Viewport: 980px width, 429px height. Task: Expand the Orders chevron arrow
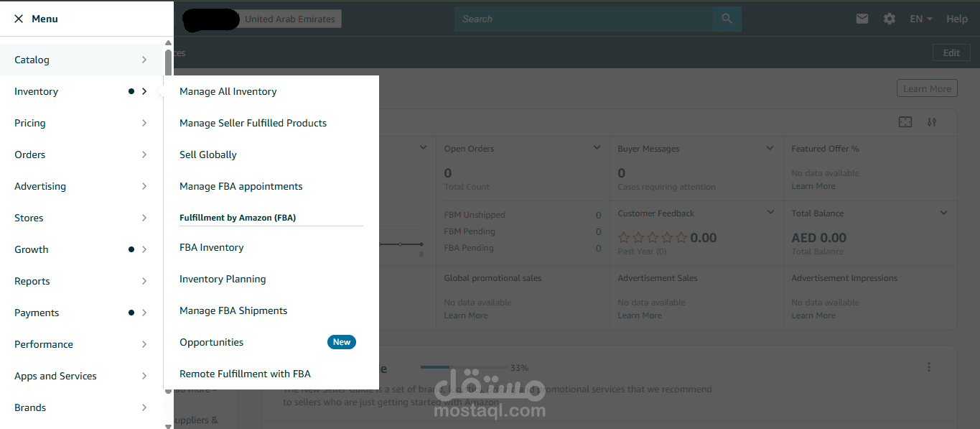click(144, 154)
